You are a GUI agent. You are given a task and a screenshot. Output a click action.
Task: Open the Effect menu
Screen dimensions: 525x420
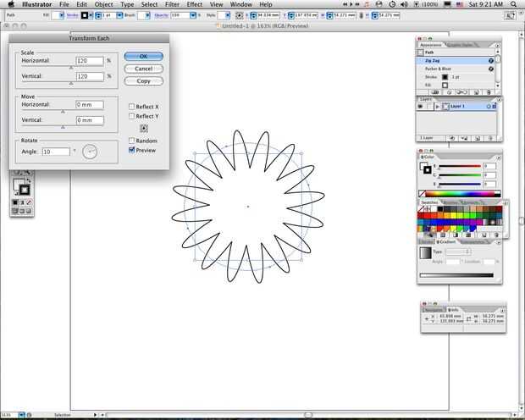(195, 4)
